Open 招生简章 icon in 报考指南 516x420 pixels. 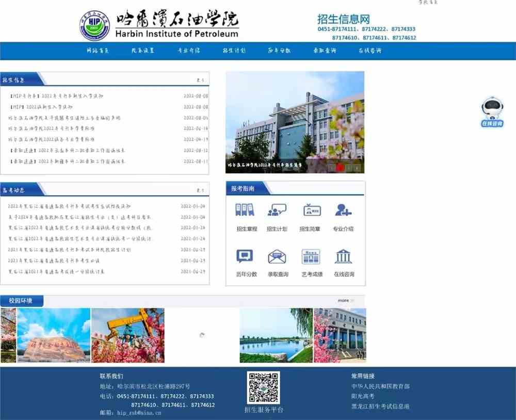312,209
